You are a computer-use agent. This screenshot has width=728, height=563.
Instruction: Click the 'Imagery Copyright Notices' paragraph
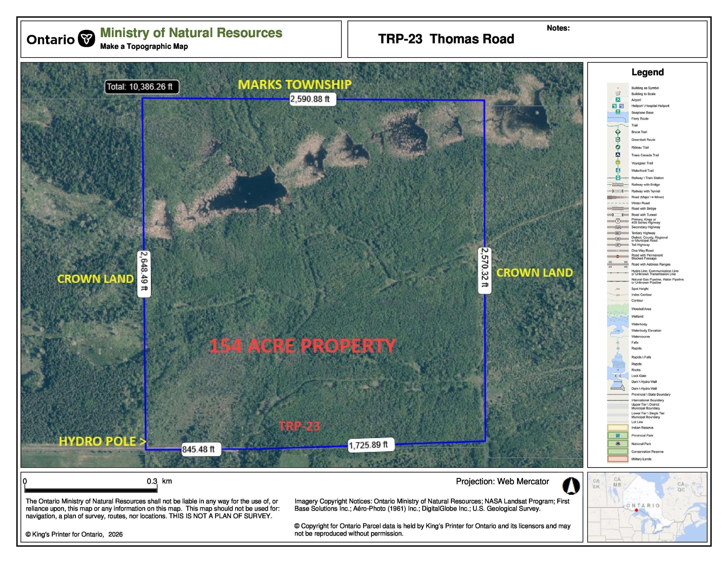432,505
